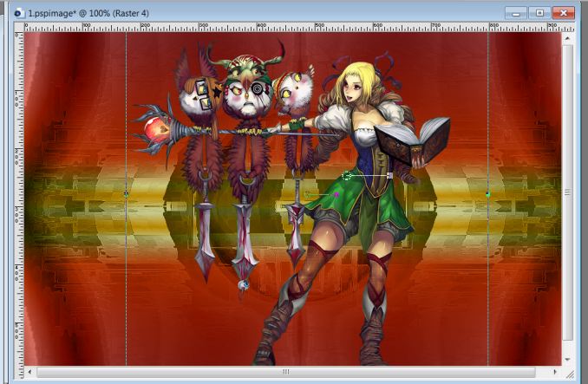Maximize the 1.pspimage window

tap(539, 13)
